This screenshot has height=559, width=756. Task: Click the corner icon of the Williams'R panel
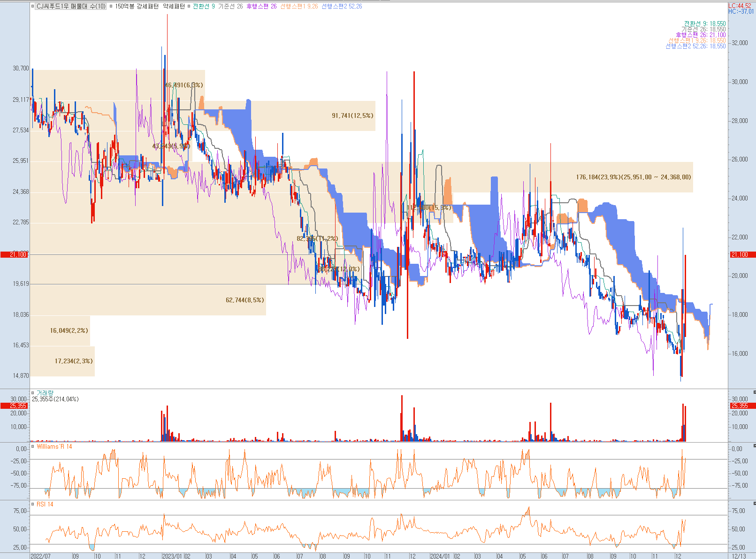754,445
